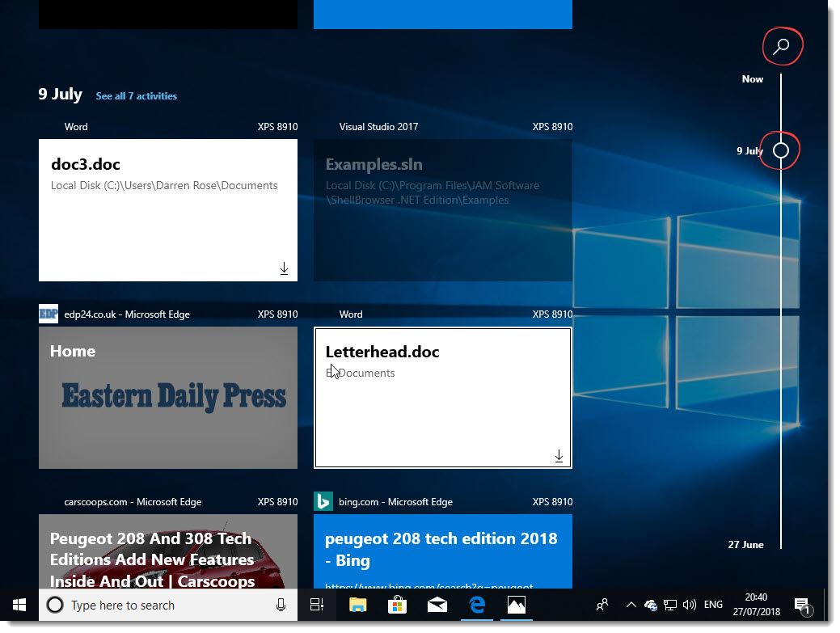840x633 pixels.
Task: Open the Letterhead.doc Word activity card
Action: 442,396
